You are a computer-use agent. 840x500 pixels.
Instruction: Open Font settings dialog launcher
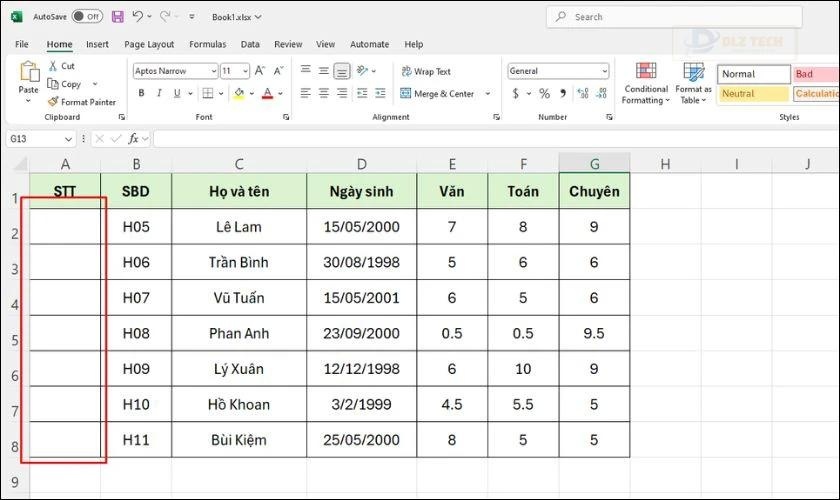pos(286,117)
